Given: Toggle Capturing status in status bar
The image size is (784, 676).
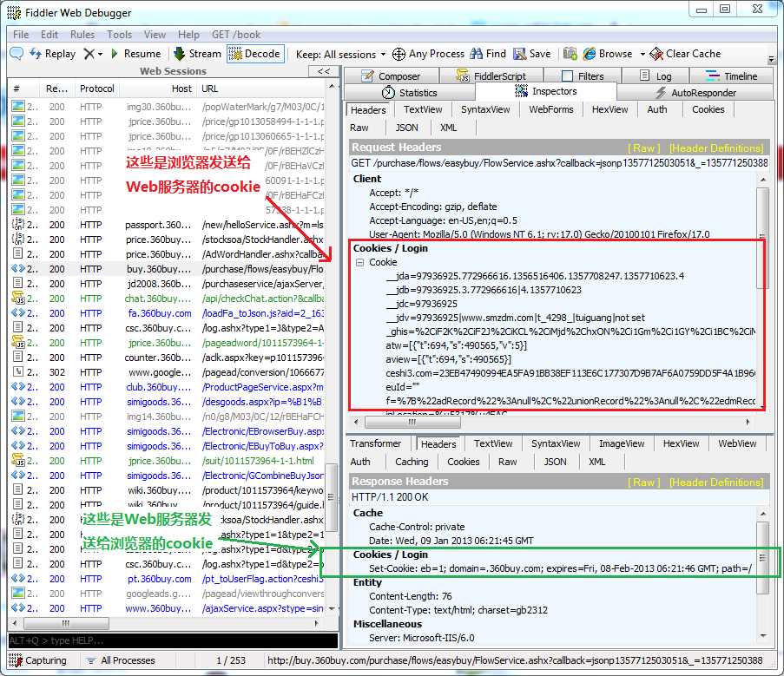Looking at the screenshot, I should coord(38,660).
